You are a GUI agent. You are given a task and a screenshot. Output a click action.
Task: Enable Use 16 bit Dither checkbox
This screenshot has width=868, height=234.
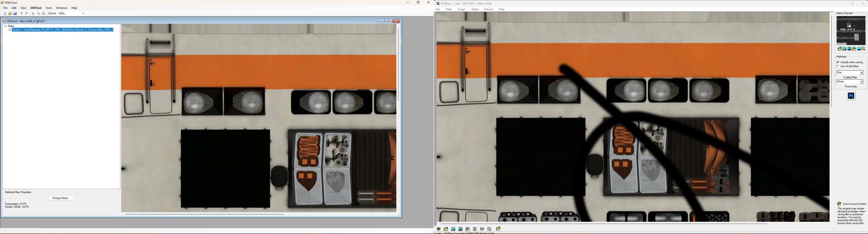[x=838, y=66]
